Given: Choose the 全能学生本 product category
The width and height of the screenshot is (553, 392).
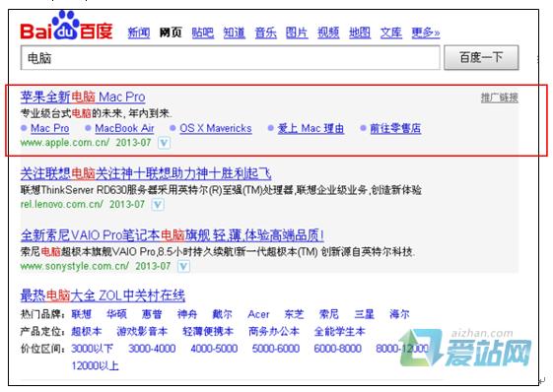Looking at the screenshot, I should pos(340,331).
